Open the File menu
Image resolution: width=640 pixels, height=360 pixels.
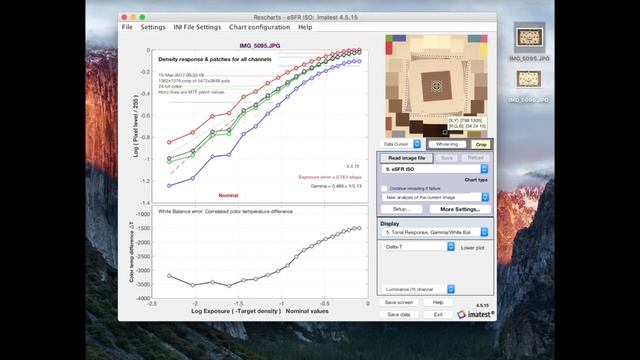point(127,27)
